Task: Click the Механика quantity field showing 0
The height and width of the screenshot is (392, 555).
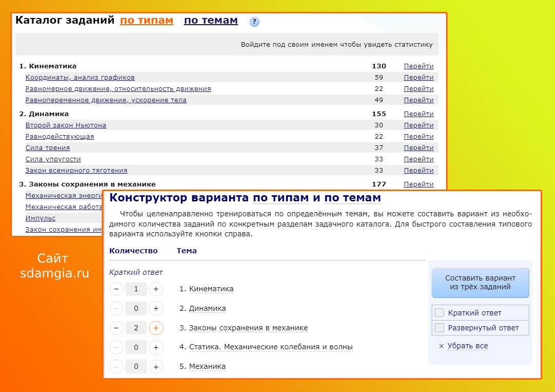Action: [136, 367]
